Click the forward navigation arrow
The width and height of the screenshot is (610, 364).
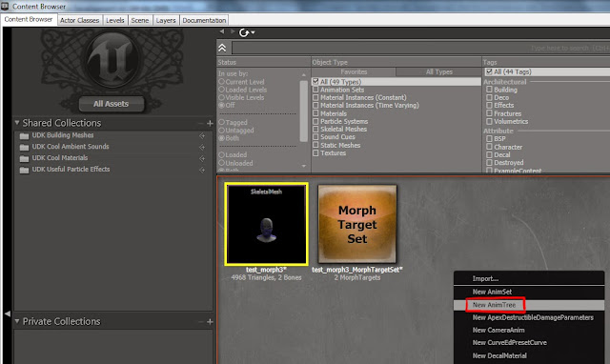233,31
